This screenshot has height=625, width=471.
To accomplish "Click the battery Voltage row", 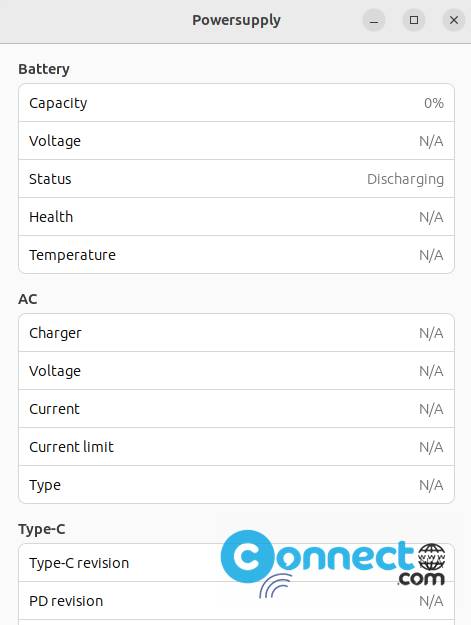I will pyautogui.click(x=236, y=141).
